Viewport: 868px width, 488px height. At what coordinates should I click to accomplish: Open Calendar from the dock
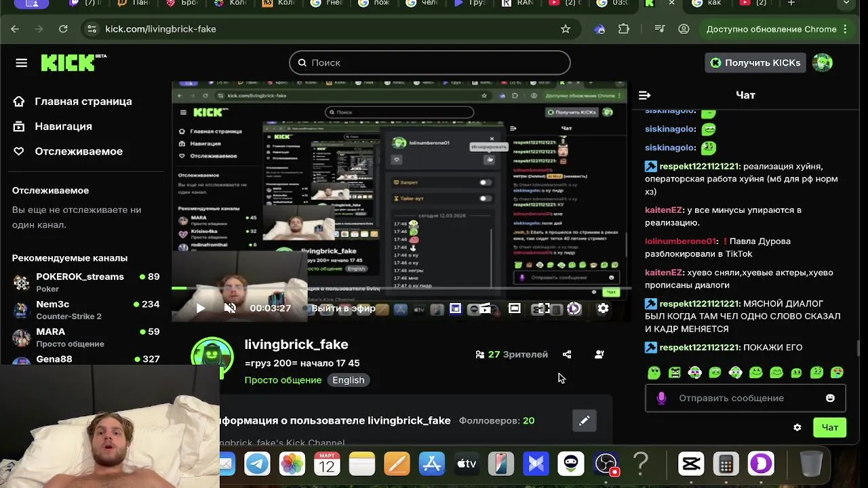pyautogui.click(x=327, y=464)
